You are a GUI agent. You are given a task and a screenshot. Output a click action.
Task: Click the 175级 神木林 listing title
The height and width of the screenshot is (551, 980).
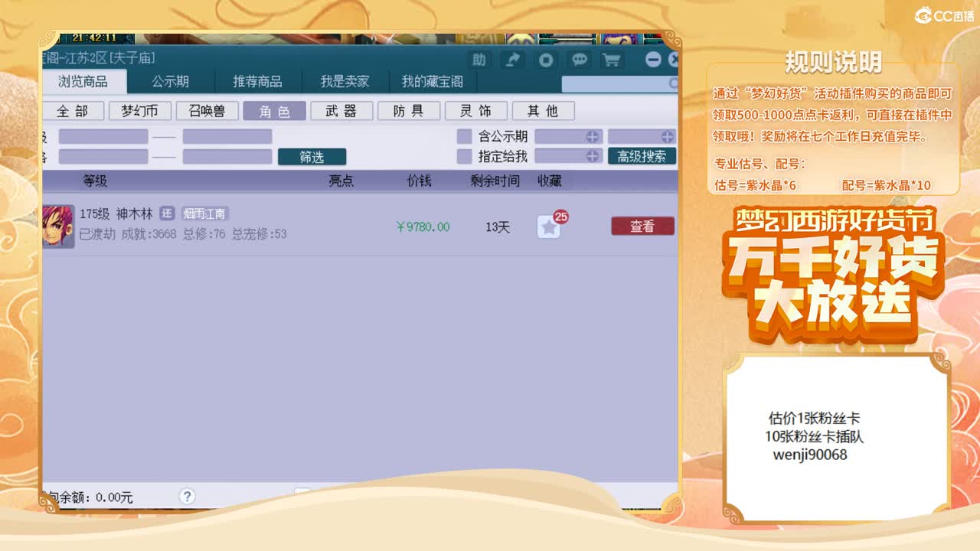click(x=116, y=214)
